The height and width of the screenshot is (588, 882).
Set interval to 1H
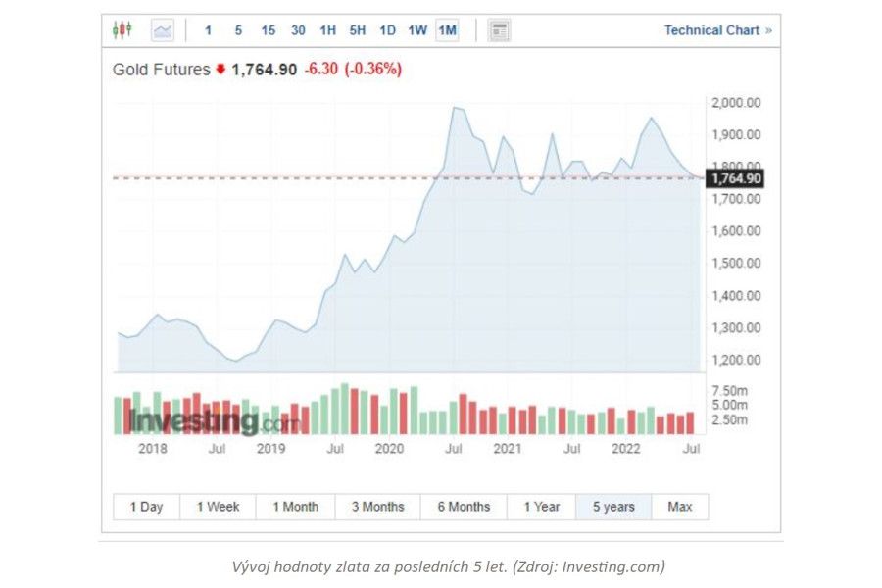(x=327, y=30)
